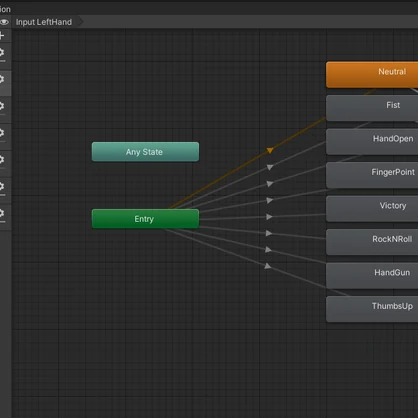Toggle the eye icon beside Input LeftHand
This screenshot has height=418, width=418.
[x=4, y=22]
